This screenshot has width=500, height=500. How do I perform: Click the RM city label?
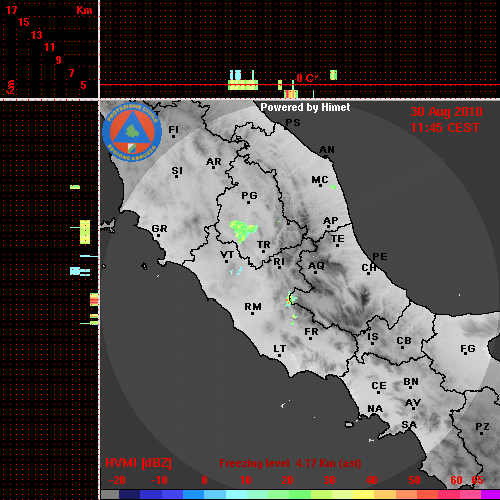(253, 306)
